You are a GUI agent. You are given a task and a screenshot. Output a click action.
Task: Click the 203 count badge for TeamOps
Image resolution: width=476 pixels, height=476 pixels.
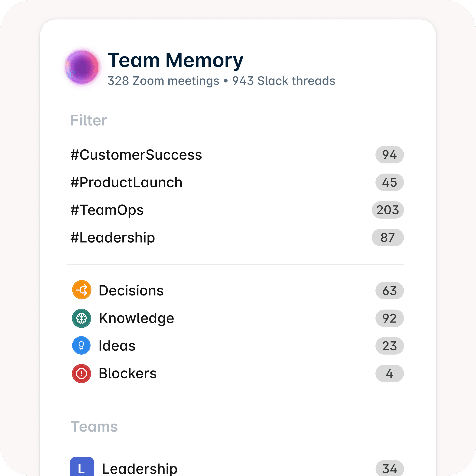(x=388, y=210)
